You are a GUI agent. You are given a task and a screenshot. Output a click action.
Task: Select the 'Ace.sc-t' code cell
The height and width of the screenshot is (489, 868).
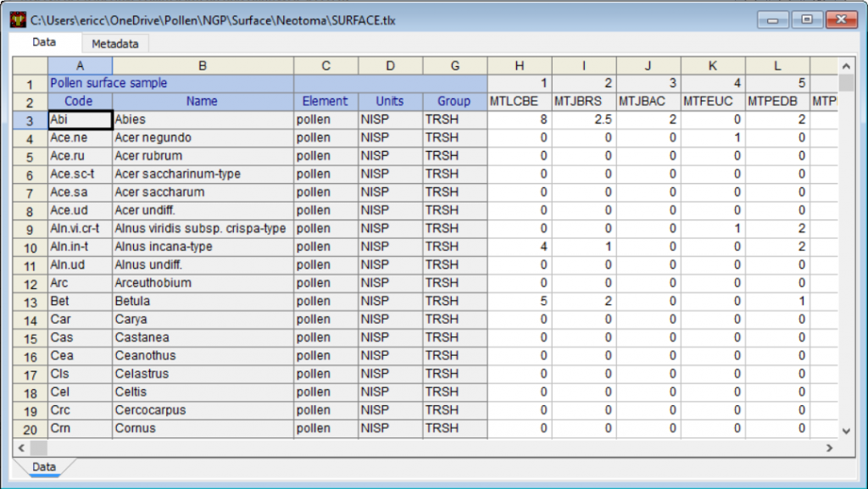pyautogui.click(x=81, y=175)
